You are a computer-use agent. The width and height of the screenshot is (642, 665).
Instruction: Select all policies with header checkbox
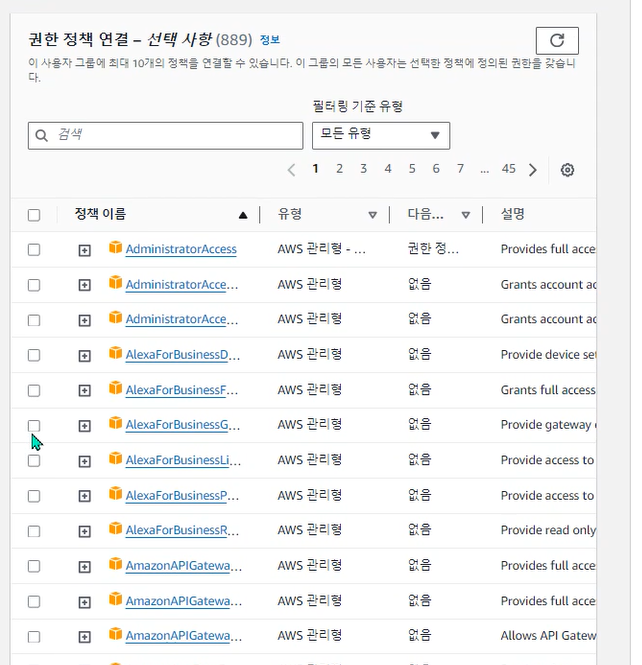point(34,215)
